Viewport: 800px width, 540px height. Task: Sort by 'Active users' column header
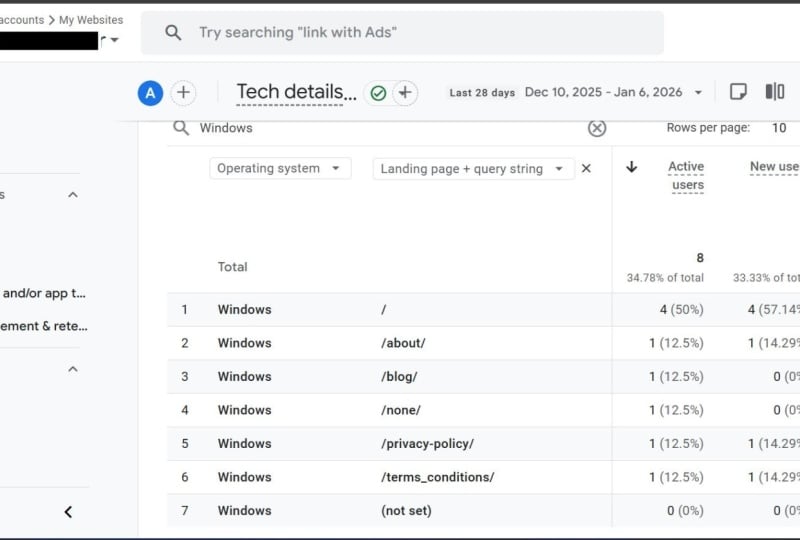686,176
